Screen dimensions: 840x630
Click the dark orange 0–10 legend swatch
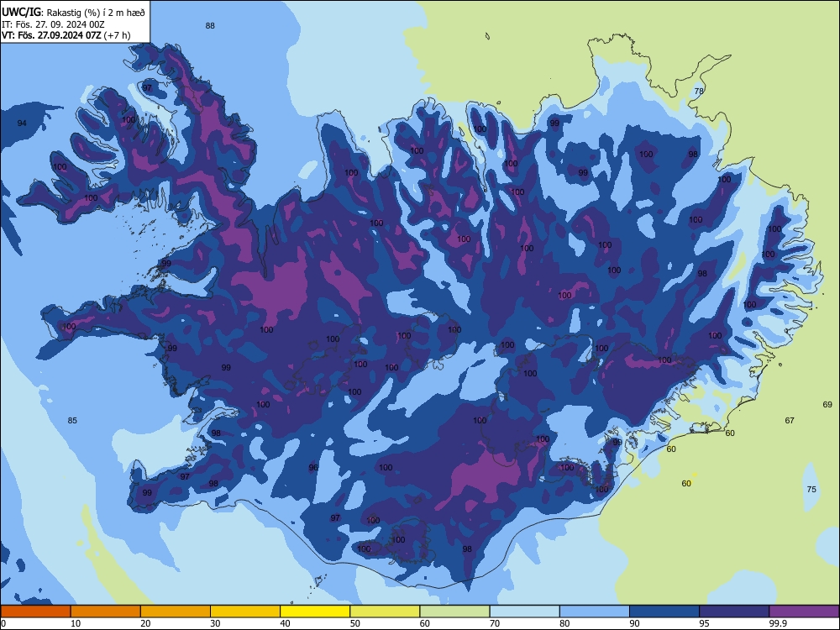click(x=35, y=612)
